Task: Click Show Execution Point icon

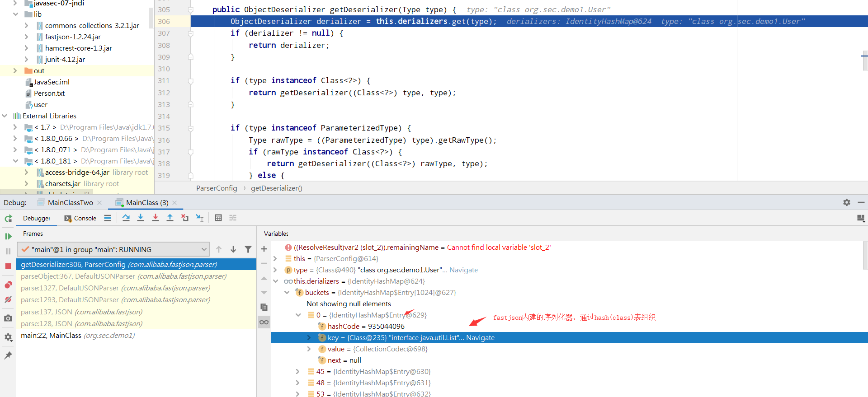Action: tap(108, 218)
